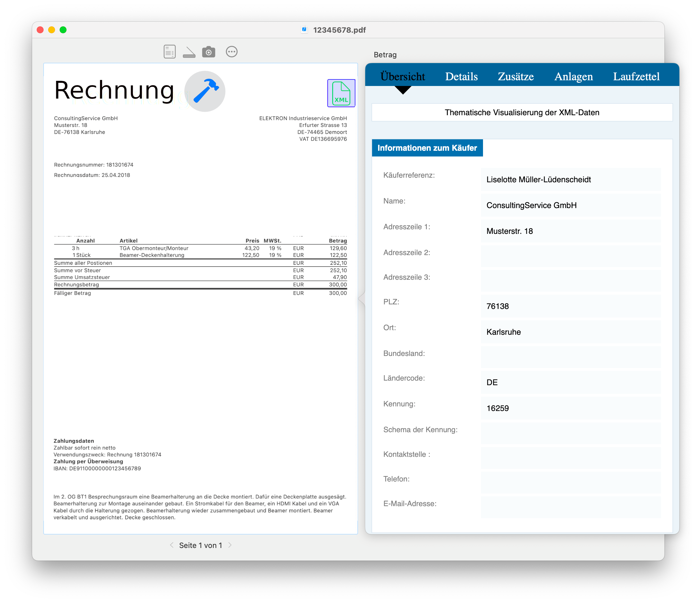
Task: Click the scanner icon in toolbar
Action: tap(189, 52)
